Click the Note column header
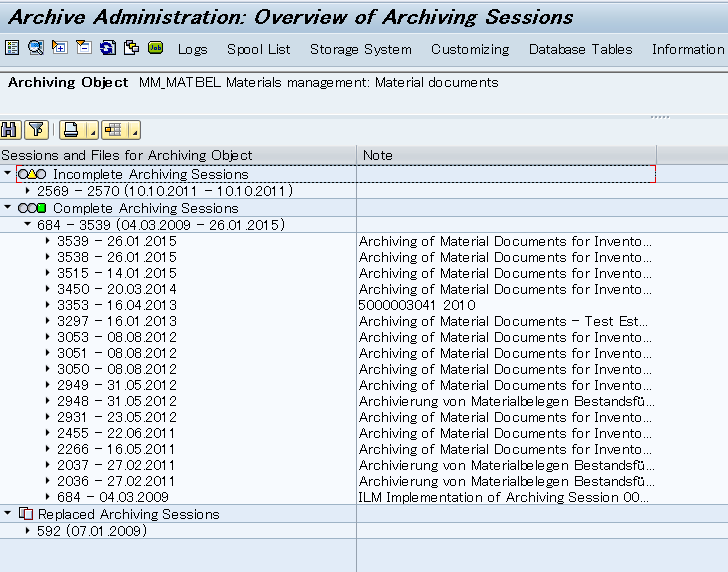 point(507,155)
